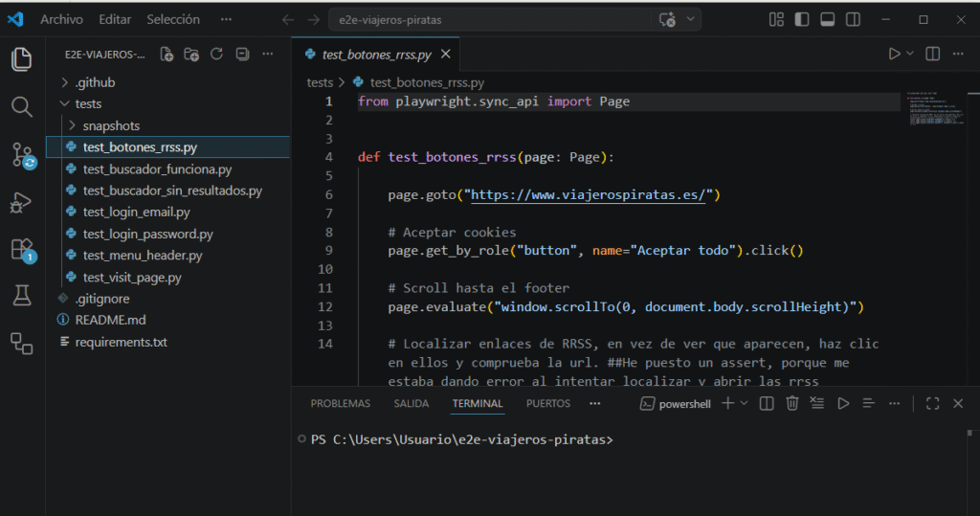Image resolution: width=980 pixels, height=516 pixels.
Task: Open the Testing flask view
Action: coord(22,295)
